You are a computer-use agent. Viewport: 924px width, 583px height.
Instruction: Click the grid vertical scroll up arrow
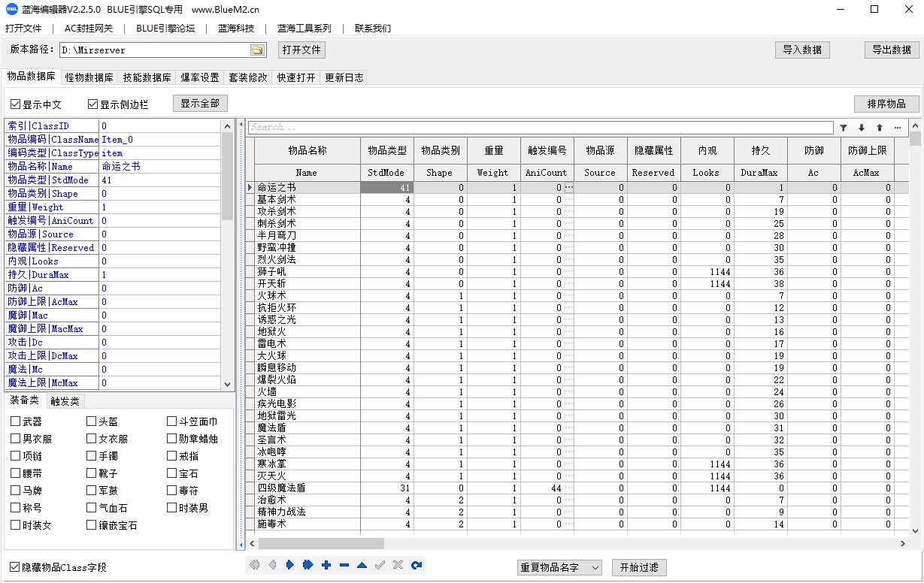tap(915, 125)
